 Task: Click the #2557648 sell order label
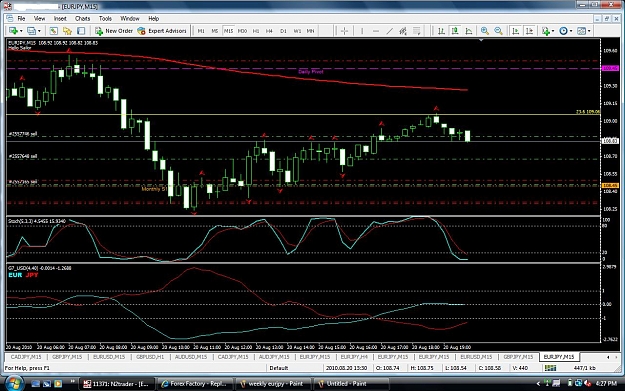pos(23,156)
